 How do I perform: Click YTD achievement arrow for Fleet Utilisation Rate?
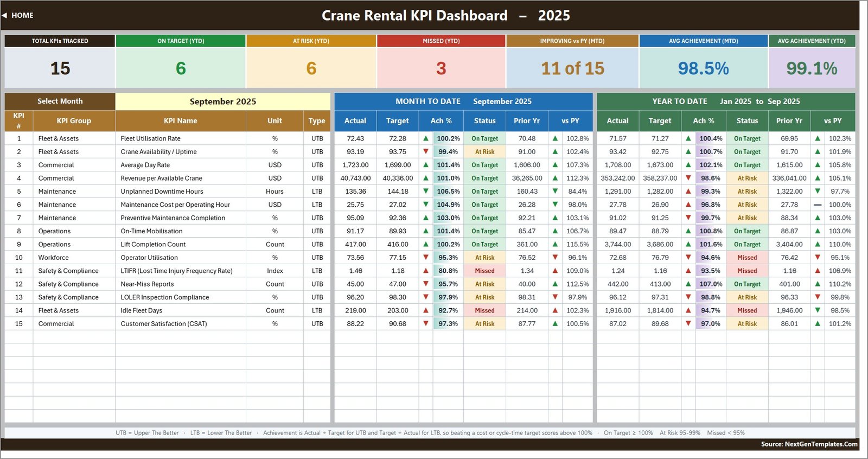point(688,138)
